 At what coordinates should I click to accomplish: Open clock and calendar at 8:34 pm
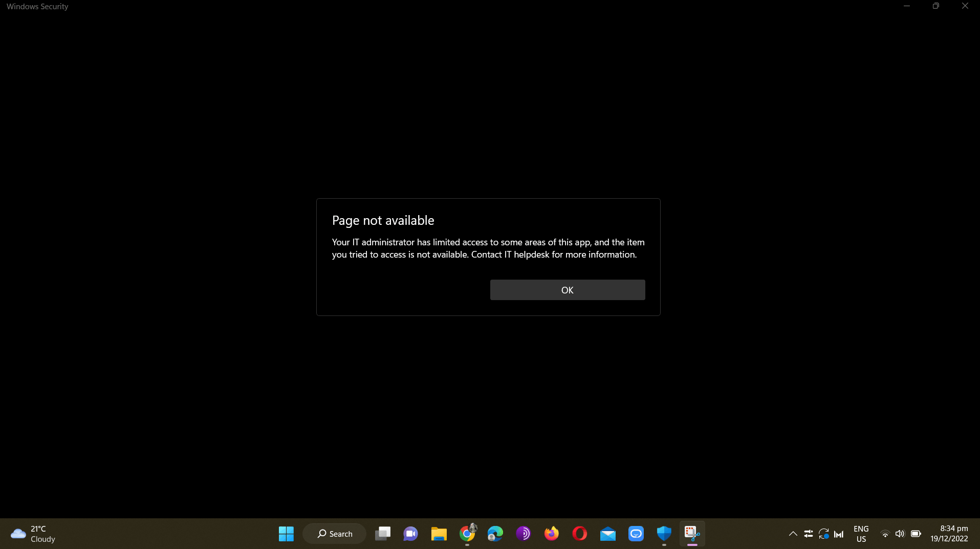point(949,534)
